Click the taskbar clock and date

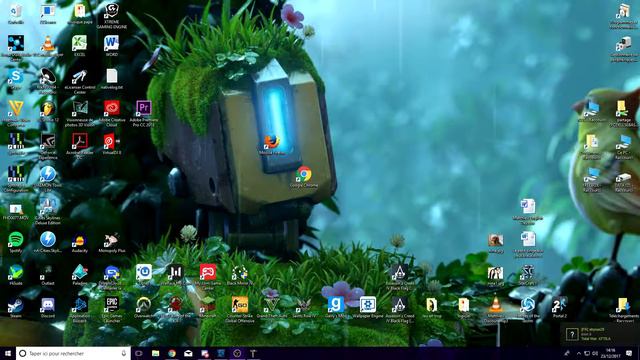(611, 353)
